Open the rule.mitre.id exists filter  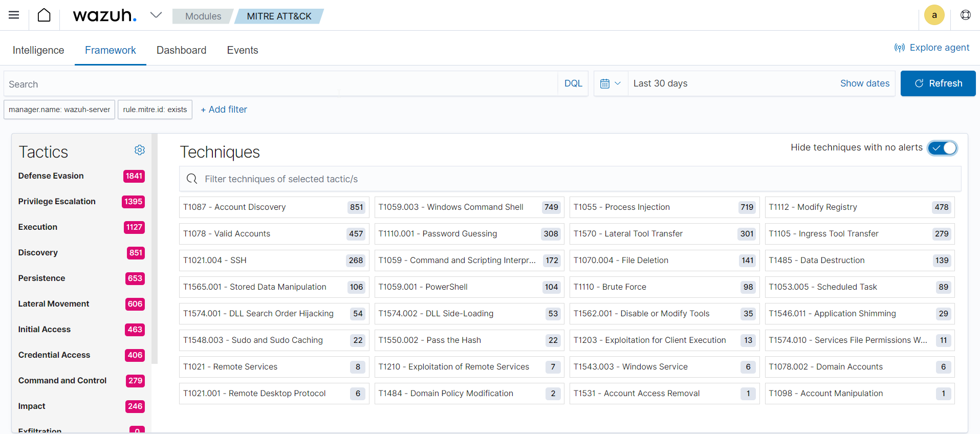[155, 110]
